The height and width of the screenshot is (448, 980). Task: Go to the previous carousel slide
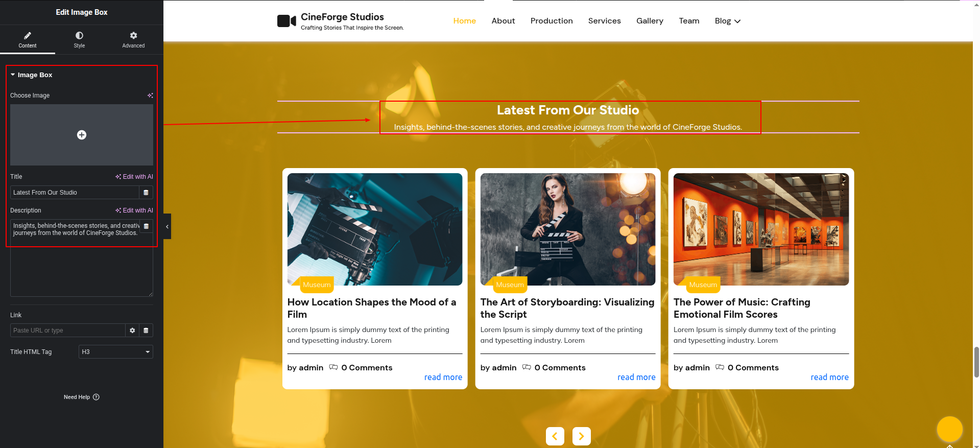pyautogui.click(x=555, y=436)
